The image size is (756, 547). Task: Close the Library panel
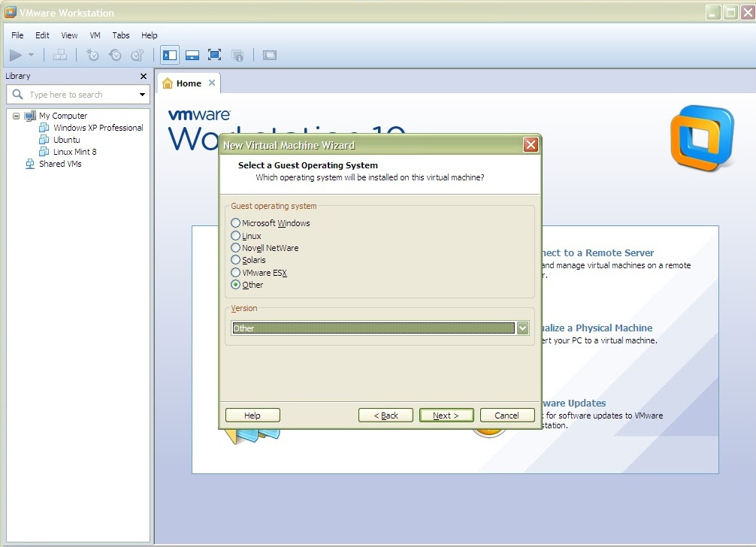[144, 76]
